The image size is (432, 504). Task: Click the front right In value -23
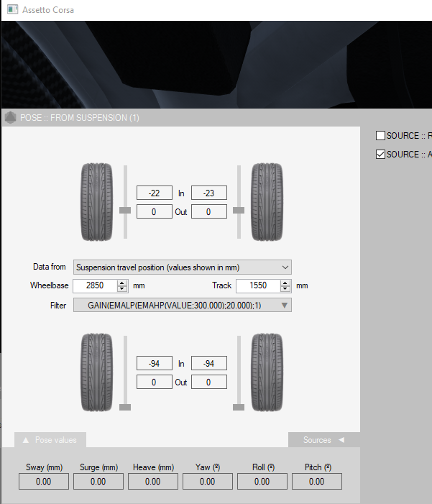(x=209, y=193)
